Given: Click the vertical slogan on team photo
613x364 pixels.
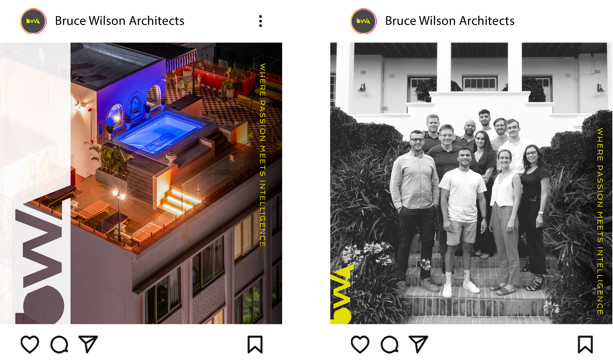Looking at the screenshot, I should click(600, 221).
